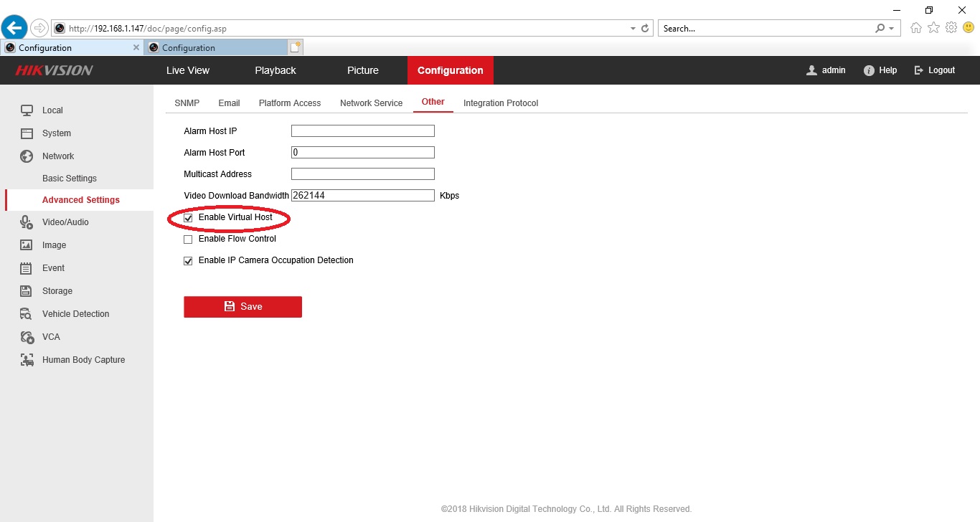
Task: Open the Live View menu
Action: tap(187, 70)
